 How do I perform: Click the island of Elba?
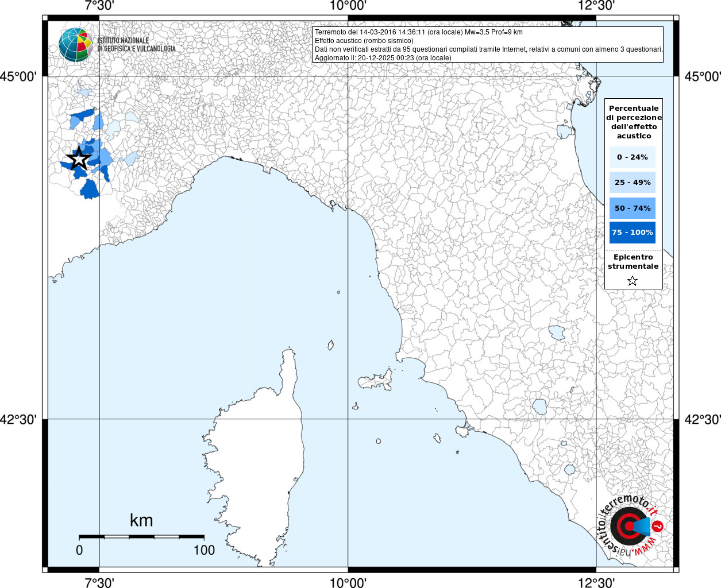click(376, 381)
